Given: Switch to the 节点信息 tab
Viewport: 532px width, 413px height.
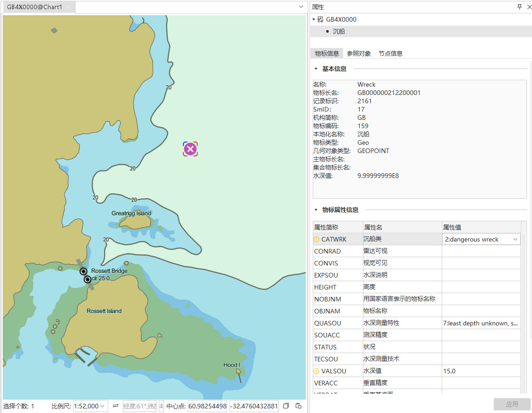Looking at the screenshot, I should click(x=391, y=53).
